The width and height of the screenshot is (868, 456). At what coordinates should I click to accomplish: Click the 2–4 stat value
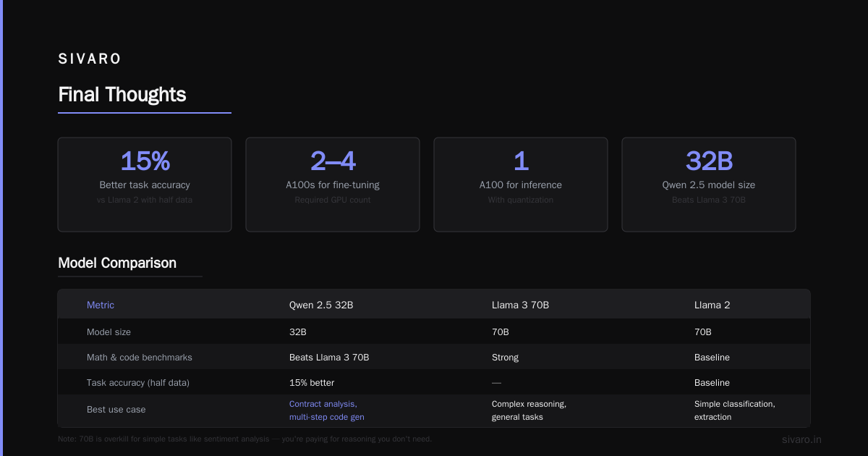333,161
